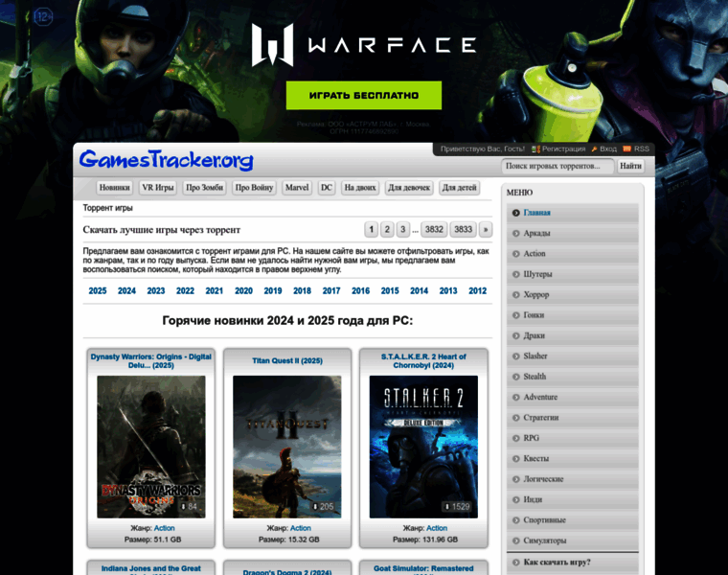Screen dimensions: 728x575
Task: Select the На двоих category tab
Action: pyautogui.click(x=360, y=188)
